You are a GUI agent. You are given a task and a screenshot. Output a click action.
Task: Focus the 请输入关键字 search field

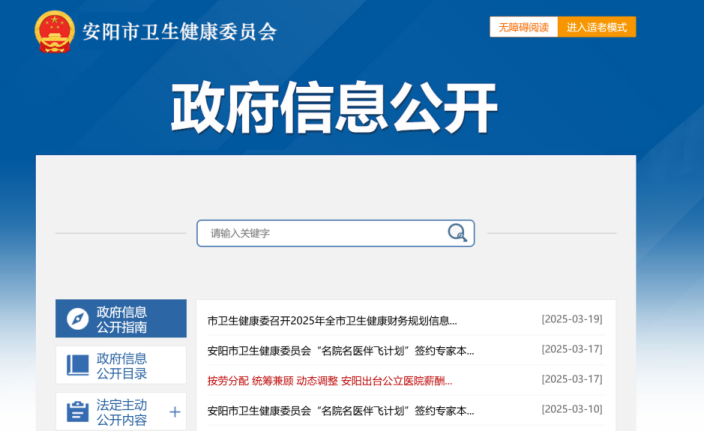click(x=335, y=233)
